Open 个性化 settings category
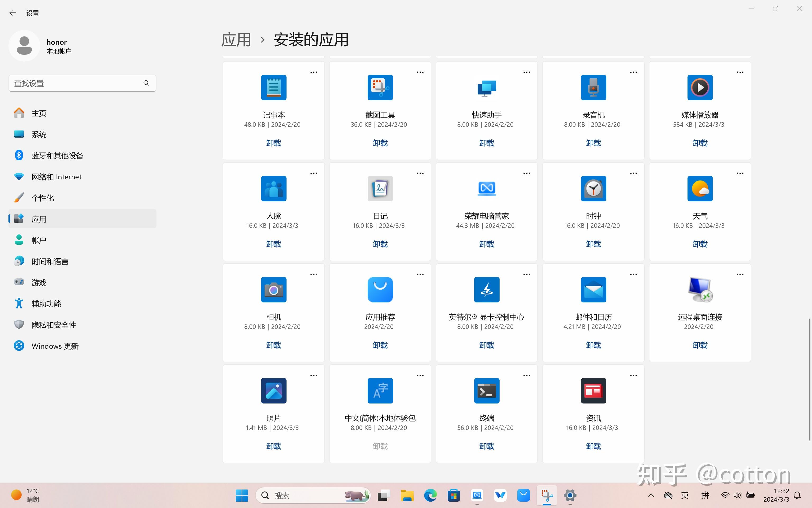Viewport: 812px width, 508px height. coord(82,198)
